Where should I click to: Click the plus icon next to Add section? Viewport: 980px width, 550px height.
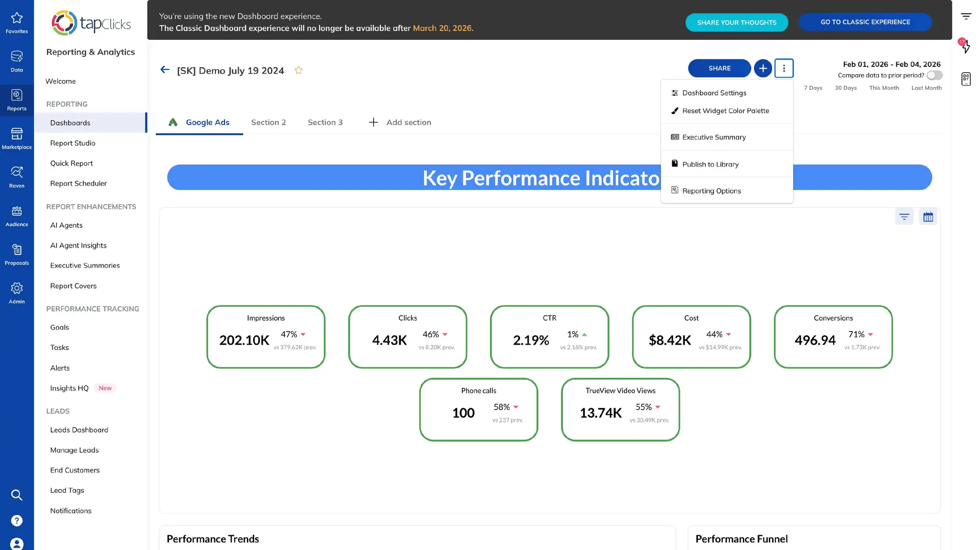click(x=373, y=123)
